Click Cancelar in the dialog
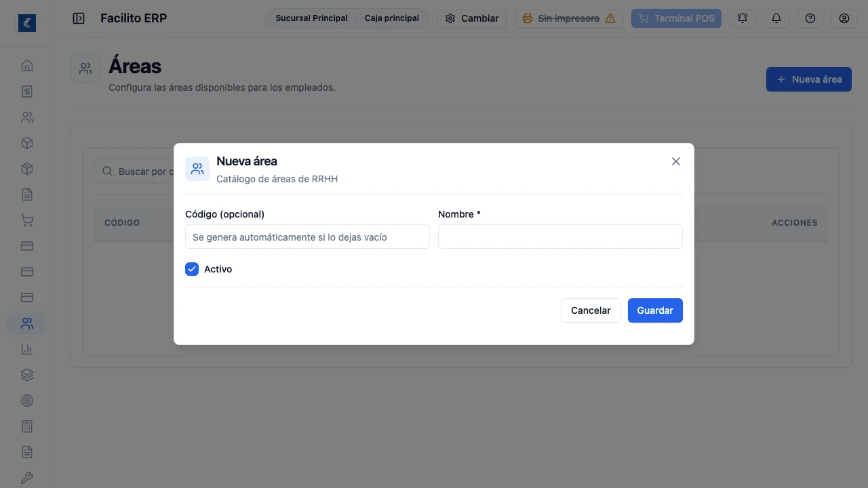 click(x=591, y=310)
